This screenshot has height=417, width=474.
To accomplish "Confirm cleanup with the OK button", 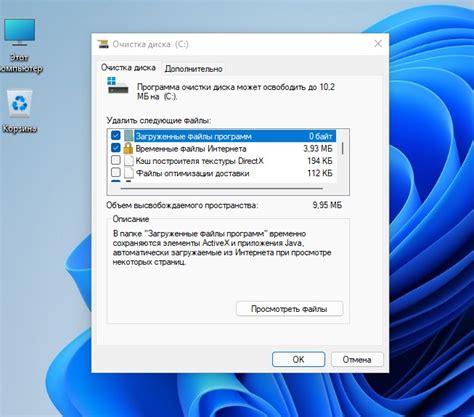I will click(298, 359).
